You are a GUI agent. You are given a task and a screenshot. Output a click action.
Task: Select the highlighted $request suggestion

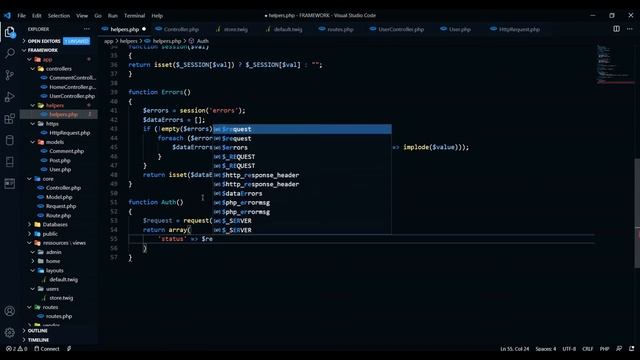(302, 129)
